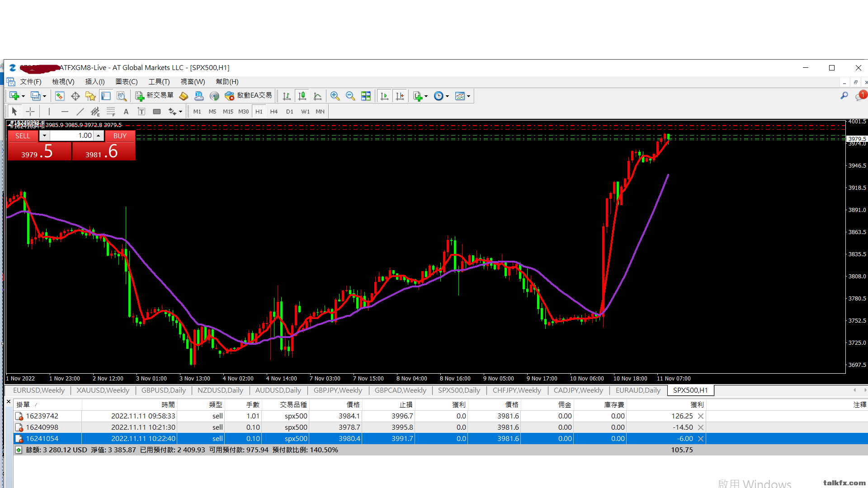Switch timeframe to H4
Image resolution: width=868 pixels, height=488 pixels.
(x=274, y=111)
